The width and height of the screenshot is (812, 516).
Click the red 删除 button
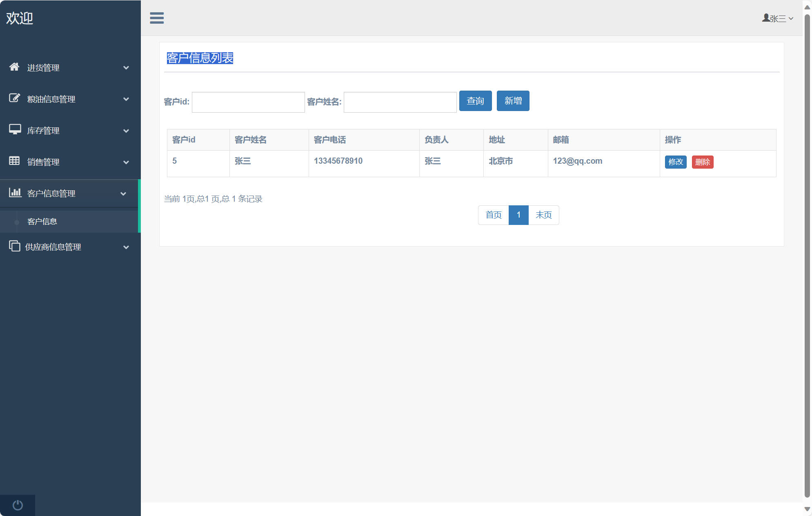click(x=702, y=162)
